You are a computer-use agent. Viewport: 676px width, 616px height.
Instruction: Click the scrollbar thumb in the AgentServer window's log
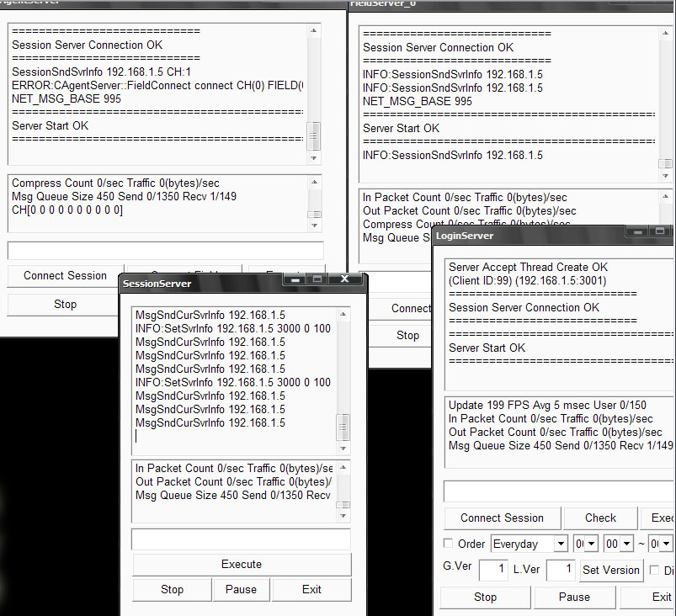pyautogui.click(x=313, y=136)
